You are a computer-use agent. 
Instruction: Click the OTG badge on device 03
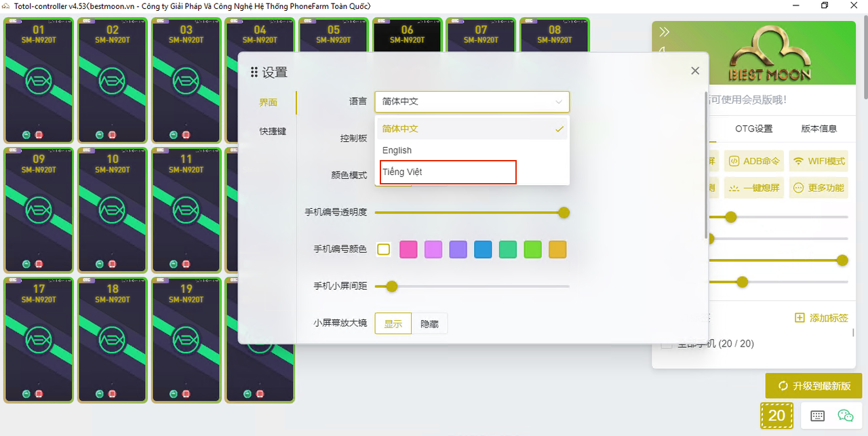point(161,21)
